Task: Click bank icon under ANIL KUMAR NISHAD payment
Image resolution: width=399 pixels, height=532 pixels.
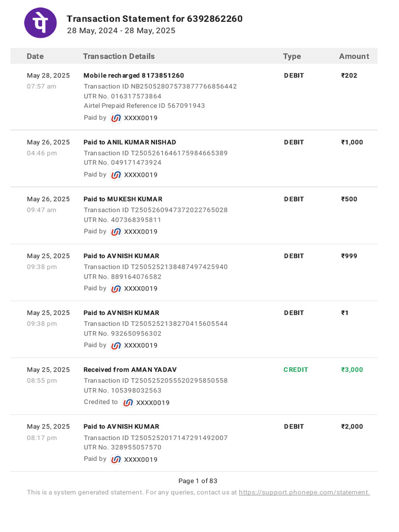Action: pyautogui.click(x=116, y=175)
